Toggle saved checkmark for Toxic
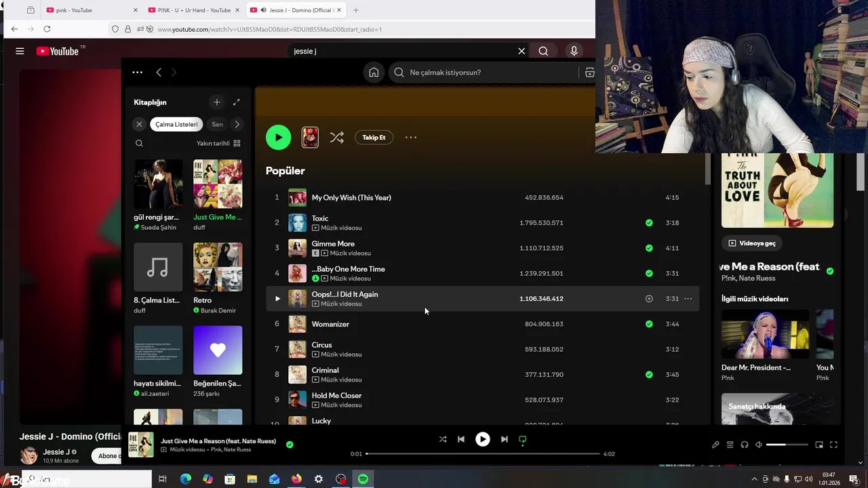 [649, 223]
